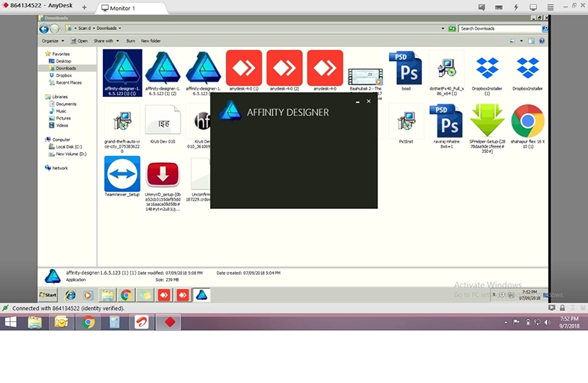Select Dropbox in the navigation pane

pos(60,76)
